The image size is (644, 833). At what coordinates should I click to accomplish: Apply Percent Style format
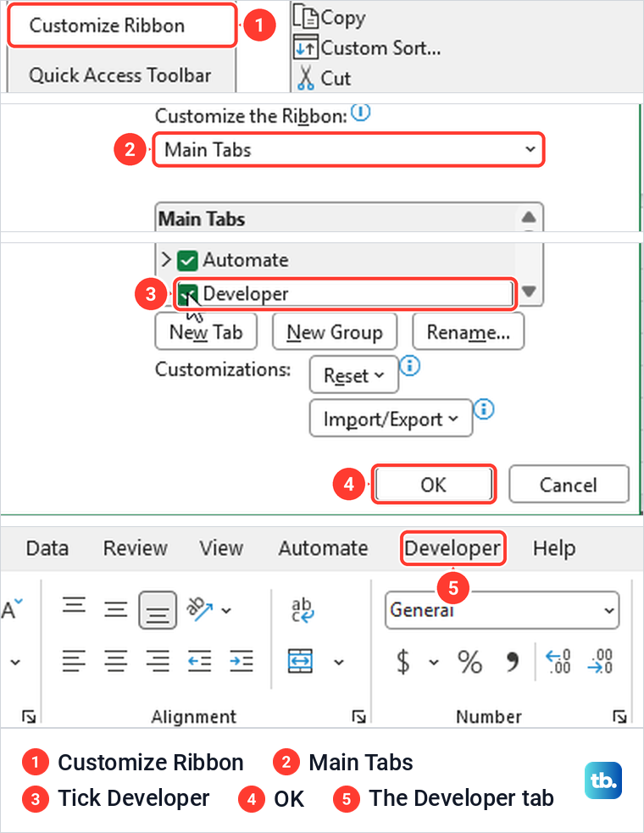(x=469, y=662)
